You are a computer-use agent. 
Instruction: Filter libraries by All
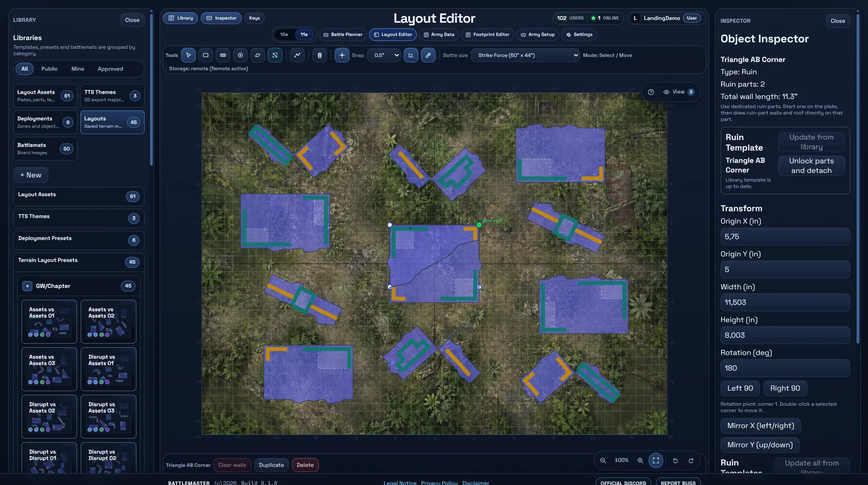(x=24, y=69)
